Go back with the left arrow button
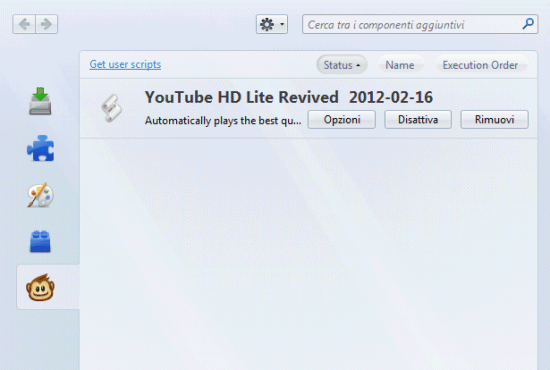This screenshot has width=550, height=370. 24,24
